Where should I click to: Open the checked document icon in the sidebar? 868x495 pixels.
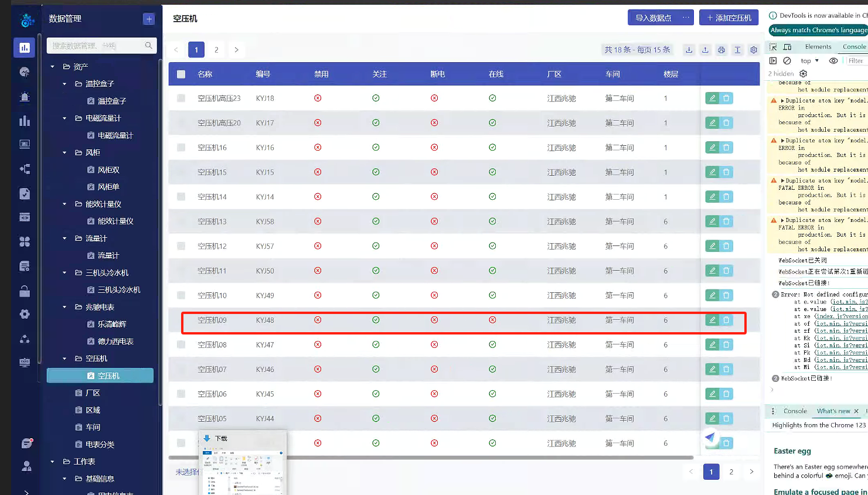coord(25,193)
